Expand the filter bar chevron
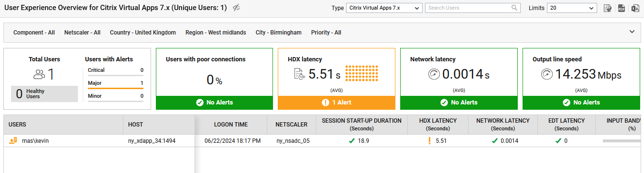 coord(632,32)
